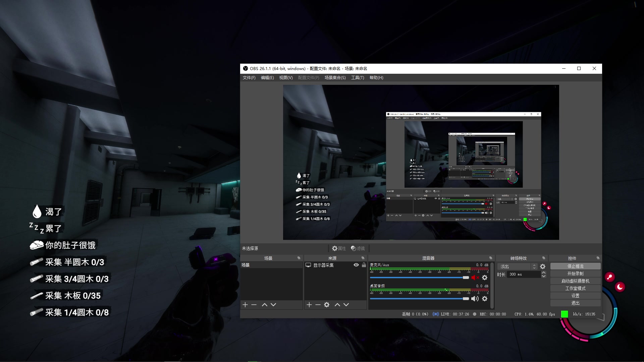Decrease 时长 duration with down arrow
644x362 pixels.
[544, 276]
